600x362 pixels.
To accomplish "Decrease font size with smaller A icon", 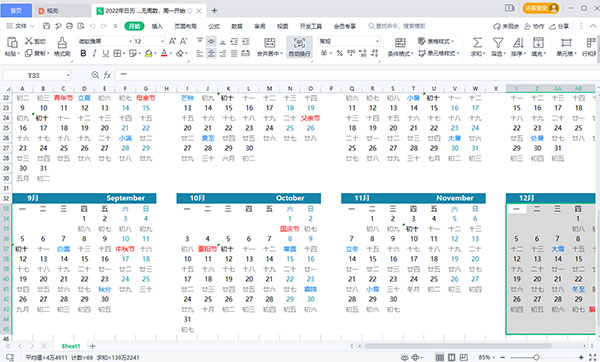I will [184, 41].
